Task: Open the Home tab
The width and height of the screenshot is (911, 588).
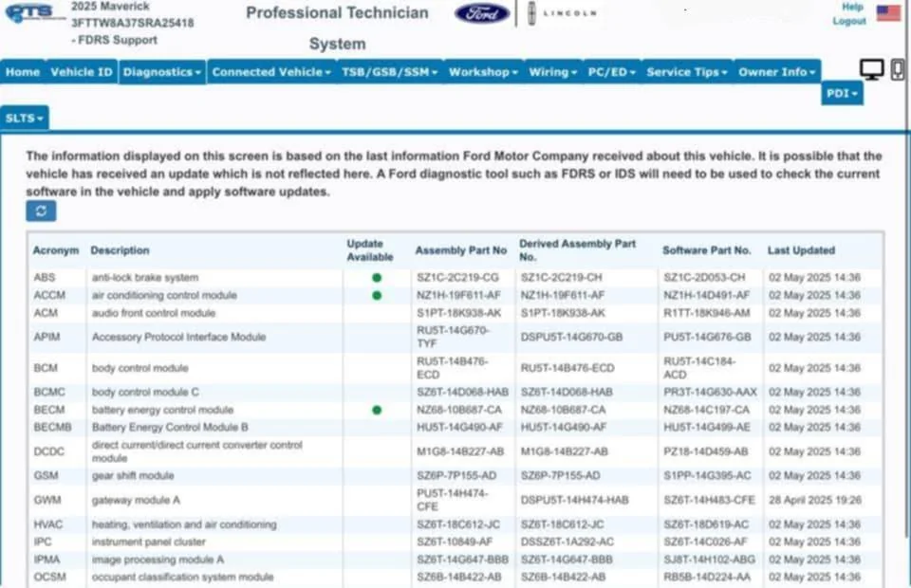Action: point(23,72)
